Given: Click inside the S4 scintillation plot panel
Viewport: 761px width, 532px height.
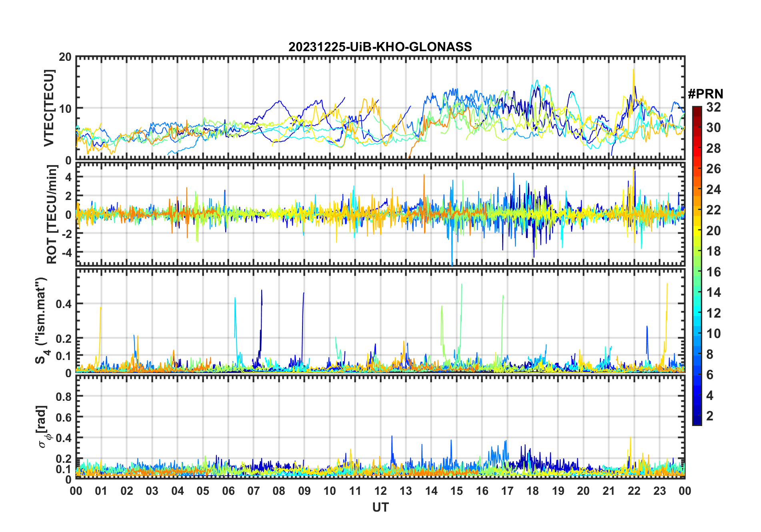Looking at the screenshot, I should click(x=380, y=320).
